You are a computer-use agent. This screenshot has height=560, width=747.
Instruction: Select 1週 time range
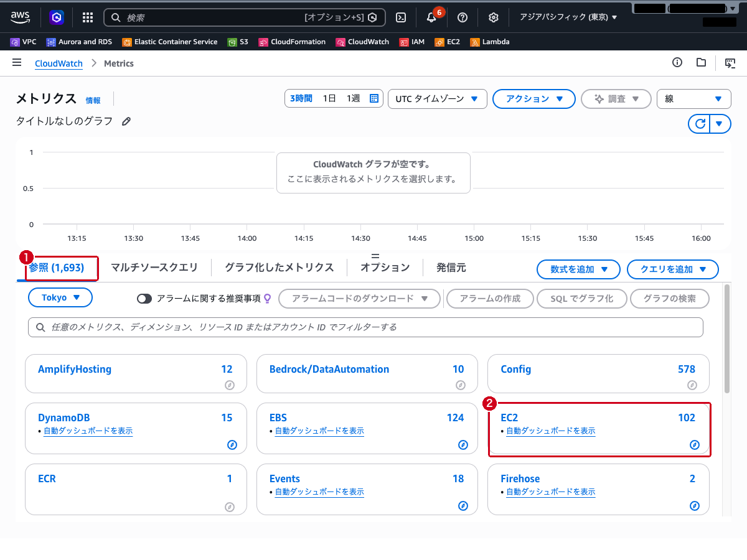pyautogui.click(x=354, y=98)
